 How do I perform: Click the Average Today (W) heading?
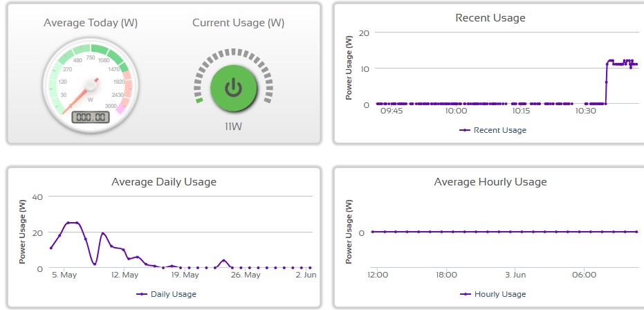tap(91, 23)
